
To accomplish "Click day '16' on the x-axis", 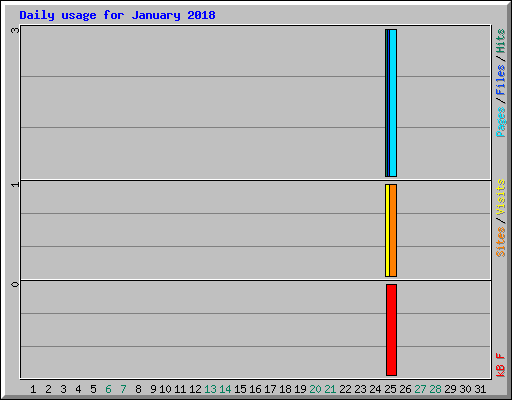I will 255,389.
